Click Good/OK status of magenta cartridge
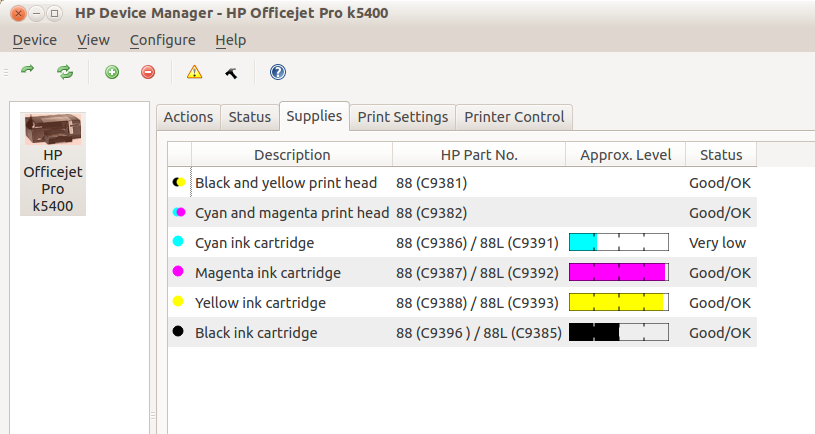The width and height of the screenshot is (815, 434). 720,273
